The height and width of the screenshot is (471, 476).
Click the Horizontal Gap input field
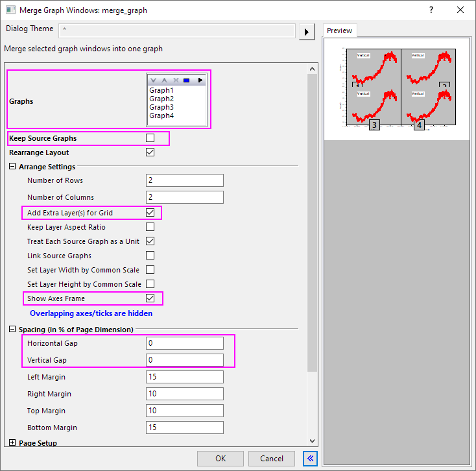point(184,343)
